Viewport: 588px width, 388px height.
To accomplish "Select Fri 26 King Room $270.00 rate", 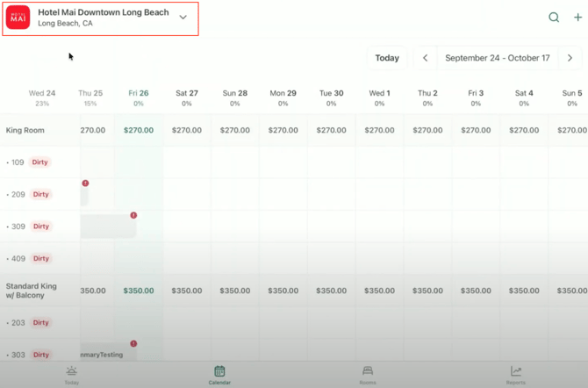I will pos(139,131).
